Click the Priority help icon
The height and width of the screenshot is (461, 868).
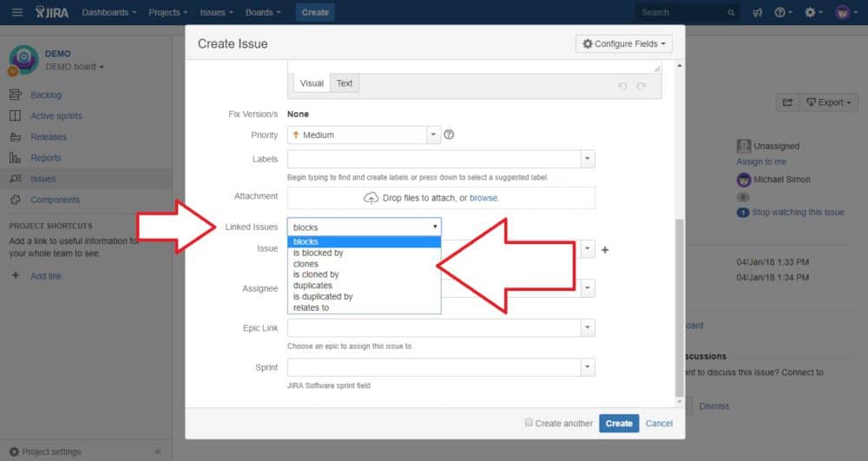click(449, 135)
